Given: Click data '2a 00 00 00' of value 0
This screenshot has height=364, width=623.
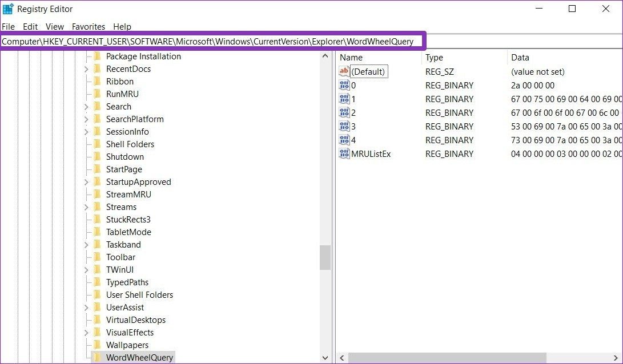Looking at the screenshot, I should [532, 86].
